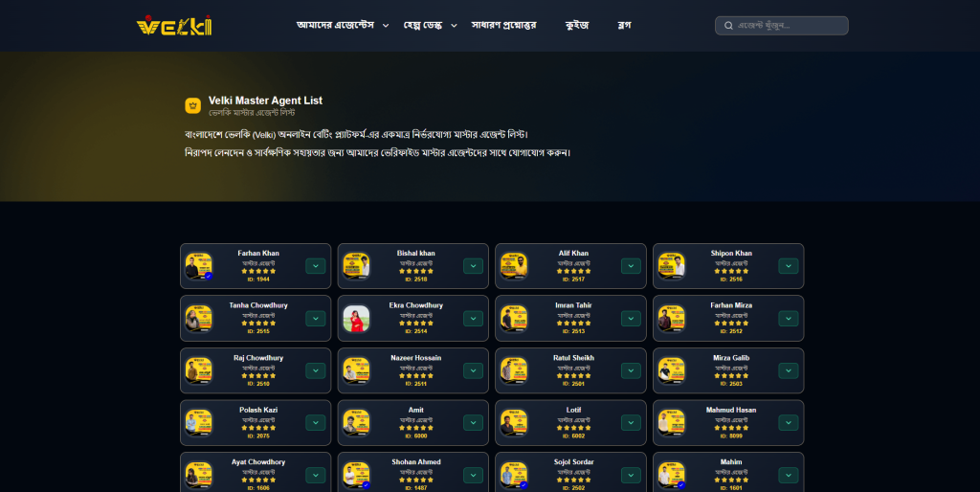Go to সাধারণ প্রশ্নোত্তর page
This screenshot has width=980, height=492.
(x=503, y=25)
